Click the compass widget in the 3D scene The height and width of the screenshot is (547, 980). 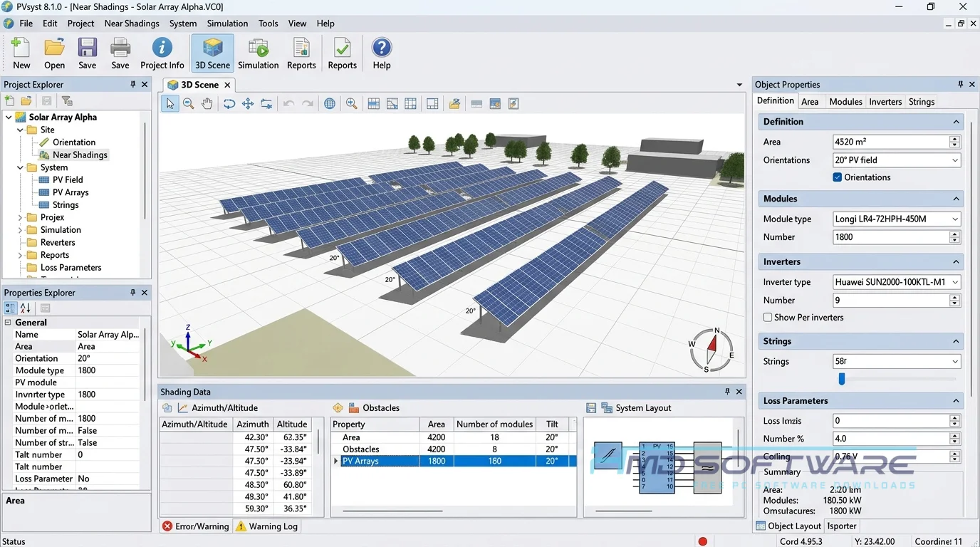(x=711, y=350)
